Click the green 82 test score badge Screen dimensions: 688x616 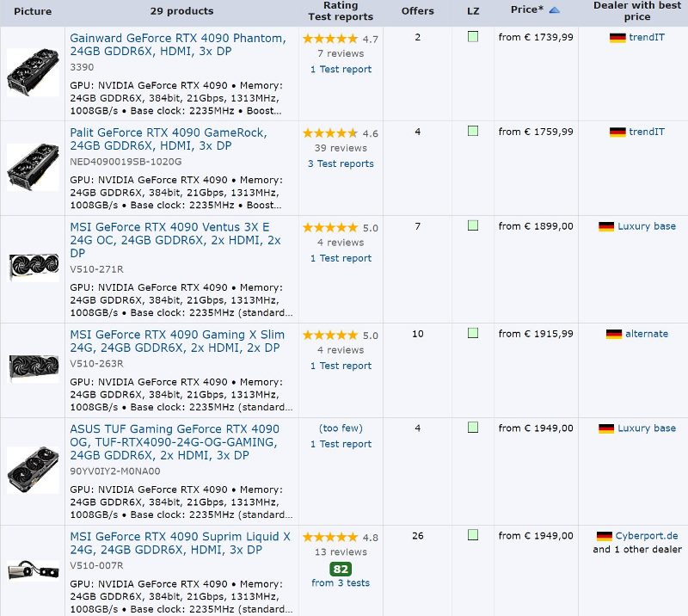click(341, 569)
